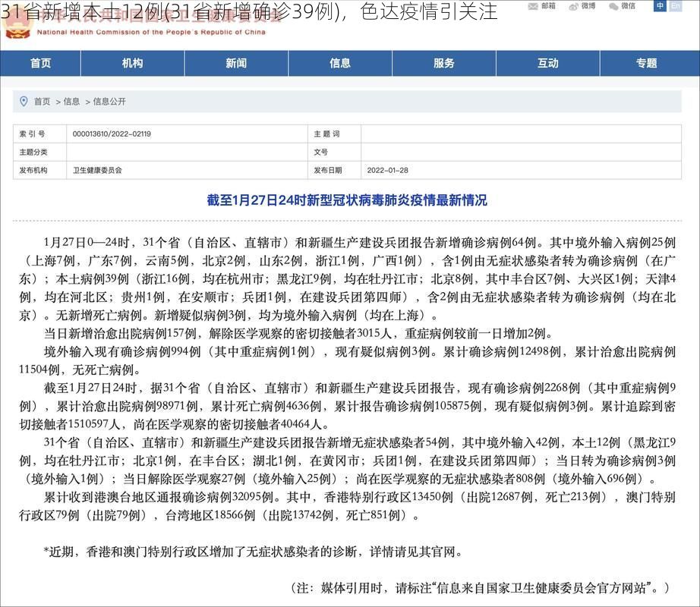Viewport: 700px width, 607px height.
Task: Click the 信息 breadcrumb link
Action: (x=71, y=99)
